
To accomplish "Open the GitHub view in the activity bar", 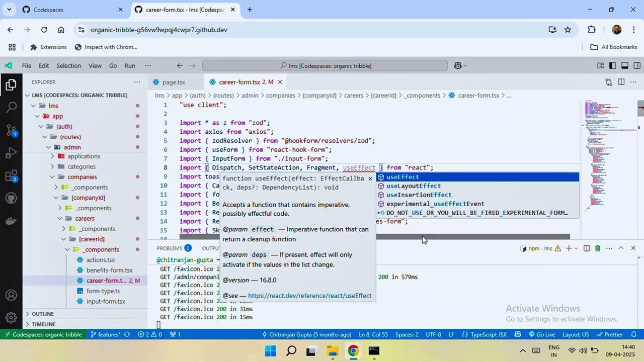I will pyautogui.click(x=11, y=198).
